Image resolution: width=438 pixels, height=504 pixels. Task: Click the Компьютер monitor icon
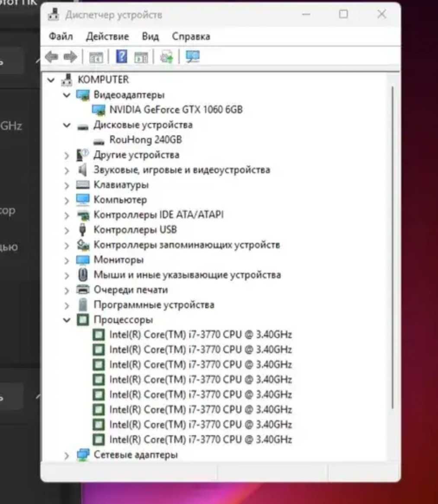point(83,199)
